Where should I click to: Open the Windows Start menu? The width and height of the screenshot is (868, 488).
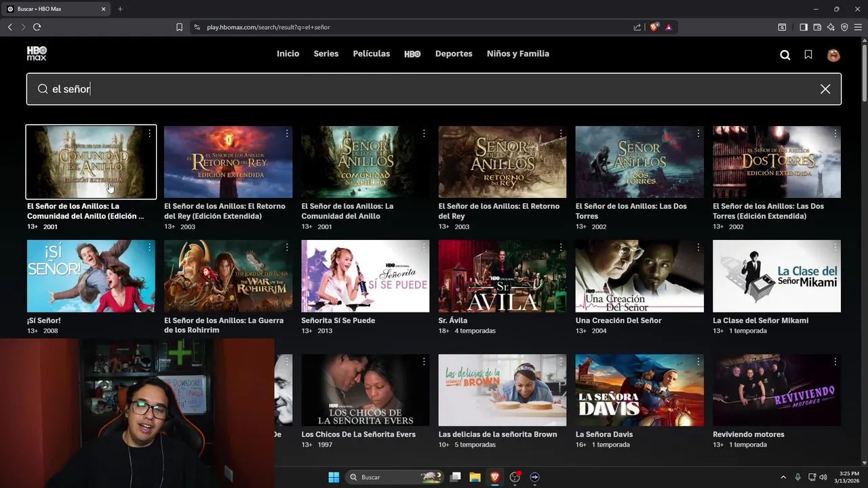tap(334, 477)
